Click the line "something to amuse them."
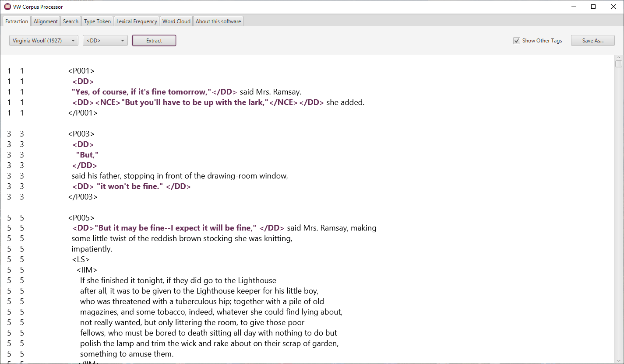The width and height of the screenshot is (624, 364). click(127, 354)
